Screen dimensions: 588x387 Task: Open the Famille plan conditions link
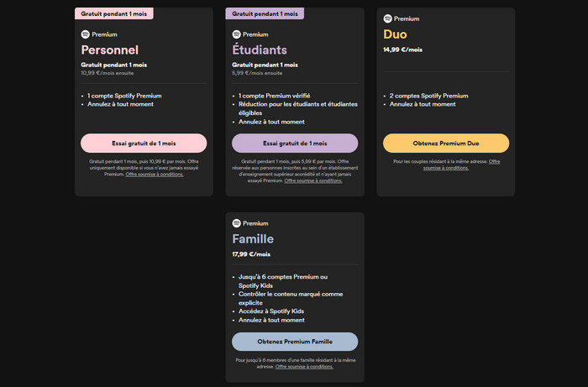[304, 366]
